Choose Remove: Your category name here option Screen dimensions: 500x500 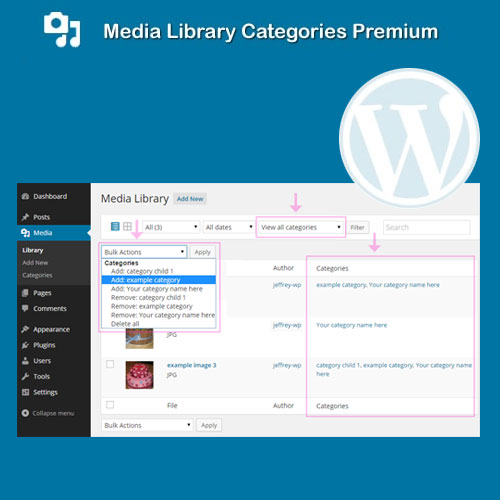159,315
